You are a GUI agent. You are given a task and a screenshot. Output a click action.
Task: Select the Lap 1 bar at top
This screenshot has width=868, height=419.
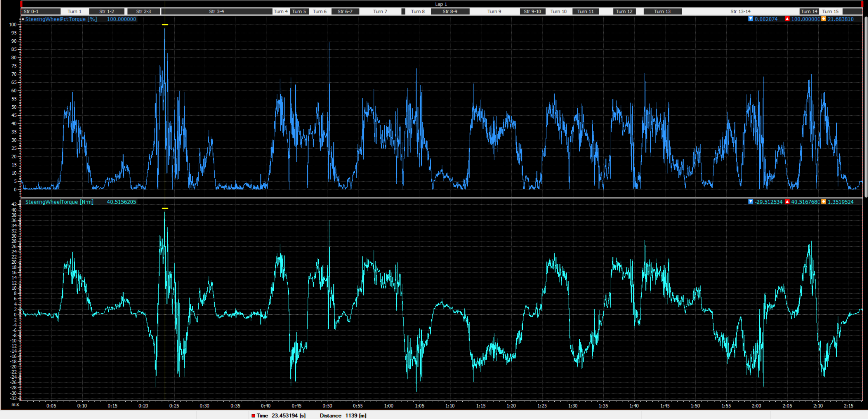click(441, 4)
